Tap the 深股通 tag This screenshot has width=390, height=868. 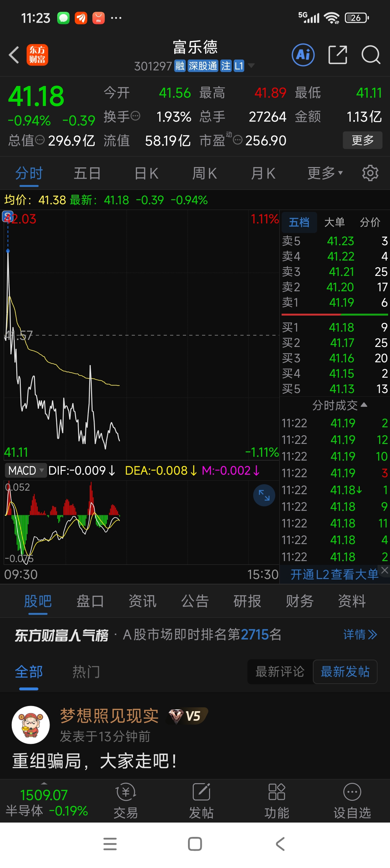pos(203,66)
